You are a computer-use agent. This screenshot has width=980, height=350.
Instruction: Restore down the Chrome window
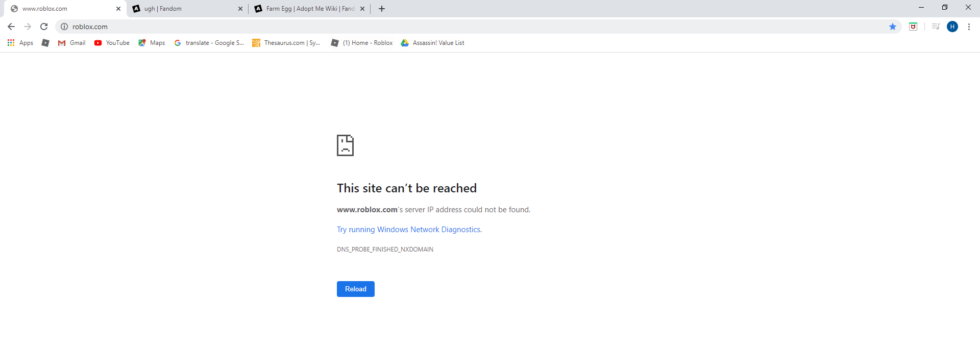point(945,7)
